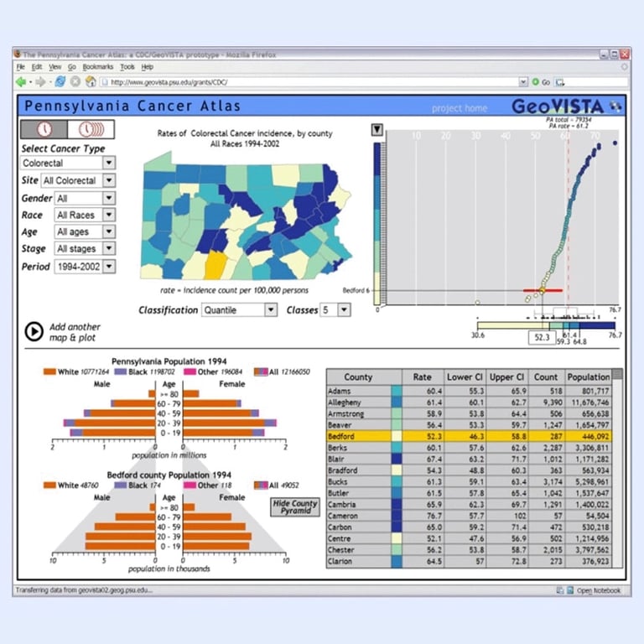Select the highlighted Bedford row

[x=469, y=436]
